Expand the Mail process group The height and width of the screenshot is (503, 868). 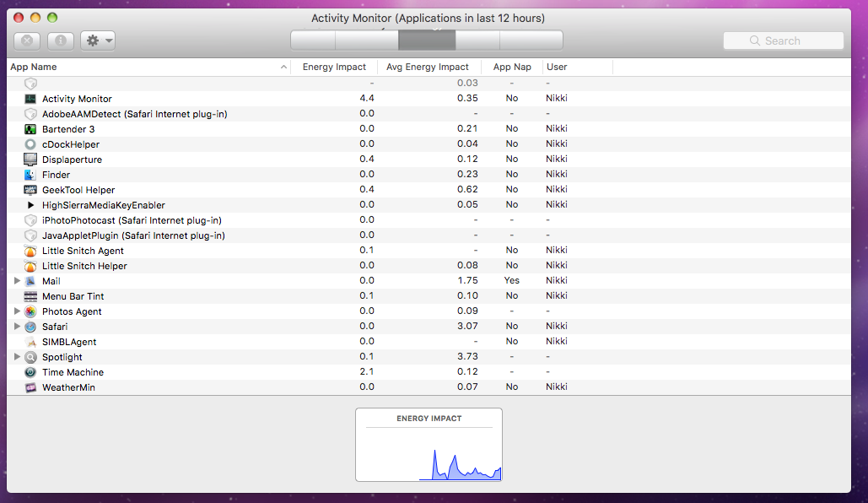coord(17,281)
